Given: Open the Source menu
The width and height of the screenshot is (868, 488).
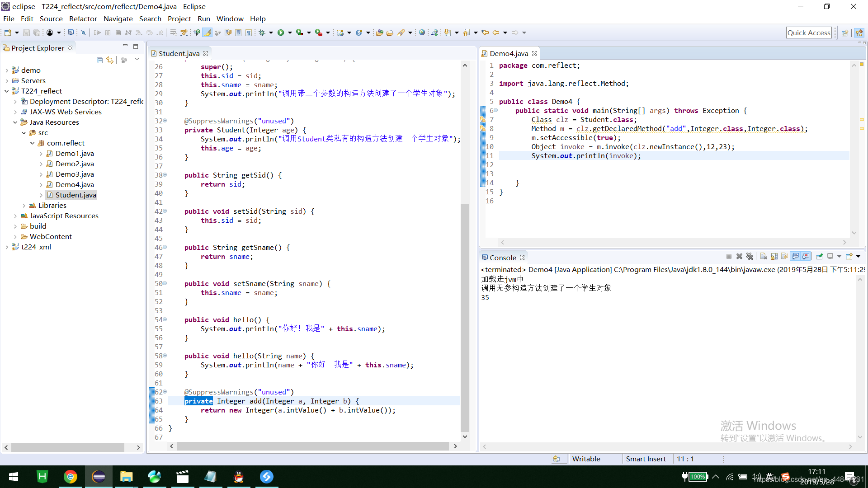Looking at the screenshot, I should (x=51, y=19).
